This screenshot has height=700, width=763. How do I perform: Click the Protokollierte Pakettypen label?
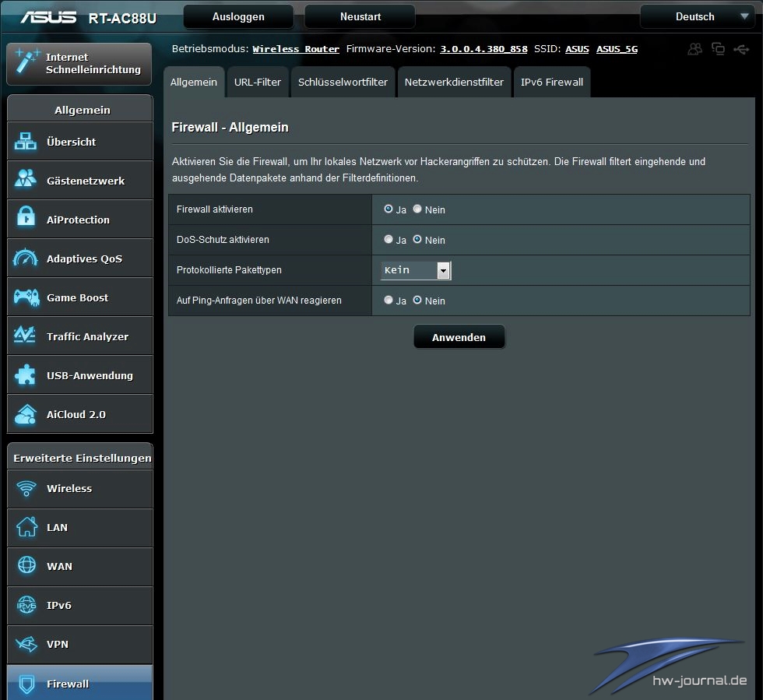pos(229,269)
